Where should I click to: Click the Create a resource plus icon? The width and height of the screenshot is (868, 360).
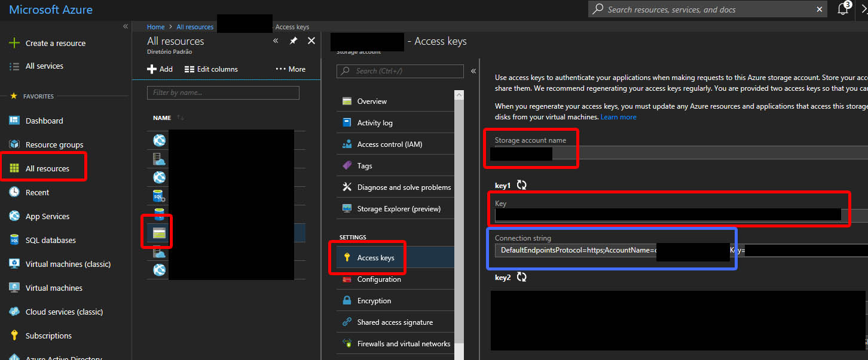(14, 43)
